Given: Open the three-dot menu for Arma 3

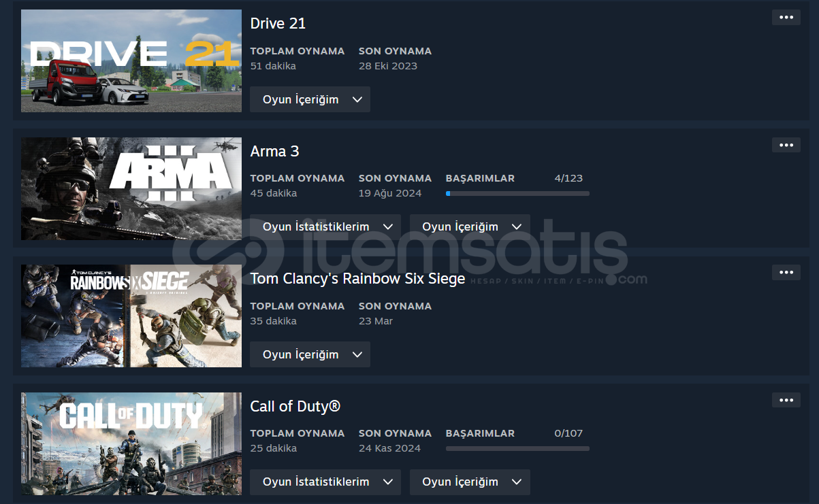Looking at the screenshot, I should coord(786,145).
